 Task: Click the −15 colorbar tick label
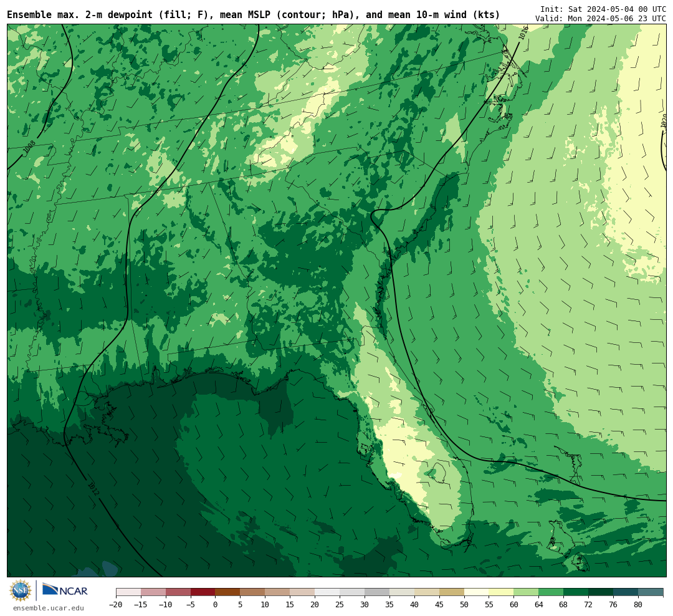coord(141,604)
